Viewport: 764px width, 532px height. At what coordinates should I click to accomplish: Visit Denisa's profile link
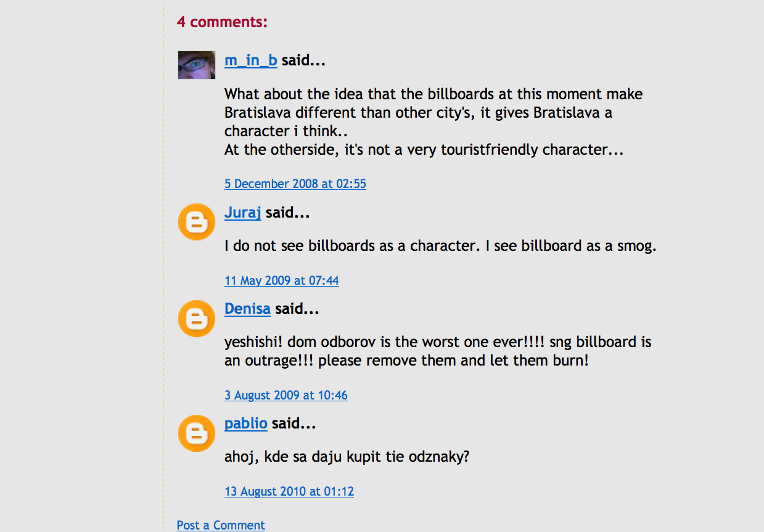click(247, 309)
